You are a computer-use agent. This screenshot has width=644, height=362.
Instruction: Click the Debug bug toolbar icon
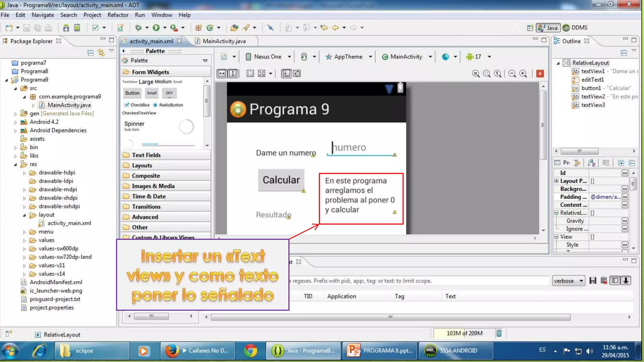pos(138,28)
